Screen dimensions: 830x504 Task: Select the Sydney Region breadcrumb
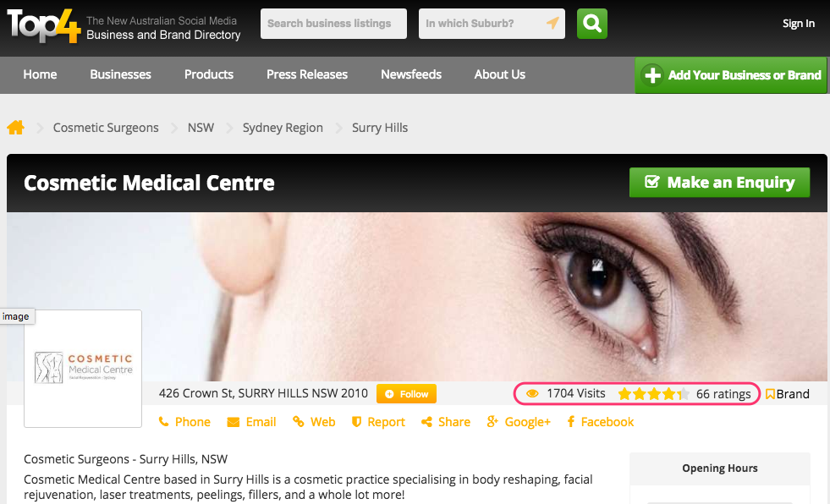tap(283, 128)
